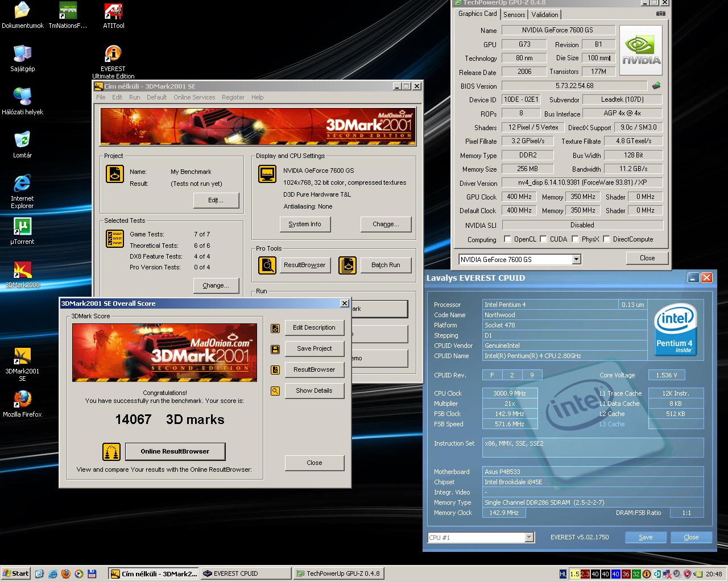Switch to TechPowerUp GPU-Z taskbar button
The height and width of the screenshot is (582, 728).
coord(338,574)
